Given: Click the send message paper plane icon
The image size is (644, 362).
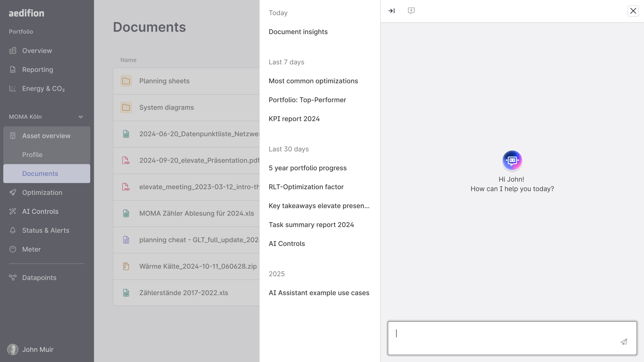Looking at the screenshot, I should click(x=624, y=342).
